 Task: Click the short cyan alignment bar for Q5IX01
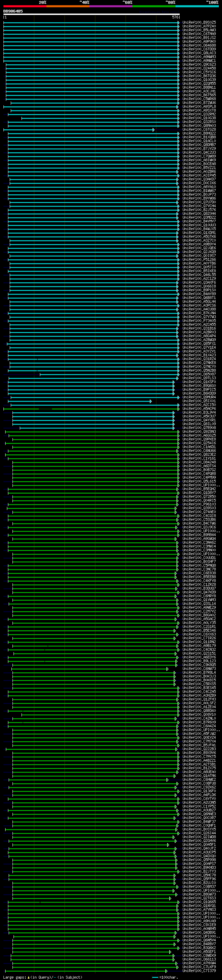coord(80,401)
